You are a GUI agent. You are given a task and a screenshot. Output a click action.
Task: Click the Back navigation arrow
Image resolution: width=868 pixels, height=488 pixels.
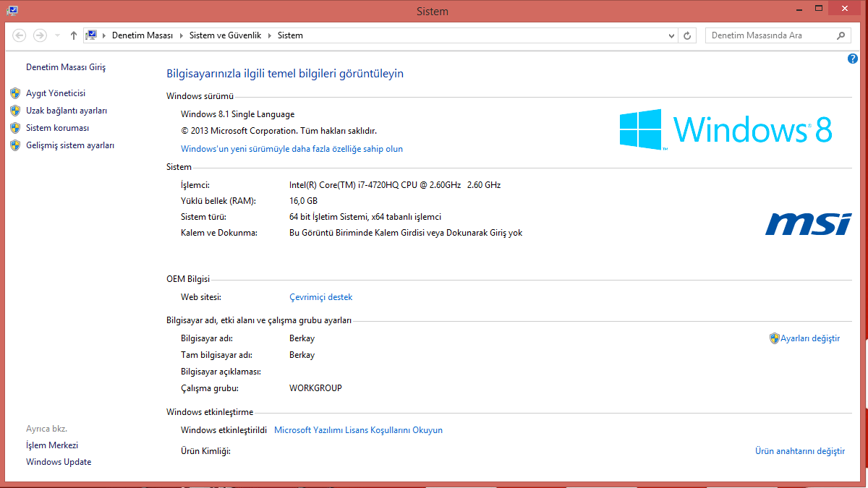(20, 35)
